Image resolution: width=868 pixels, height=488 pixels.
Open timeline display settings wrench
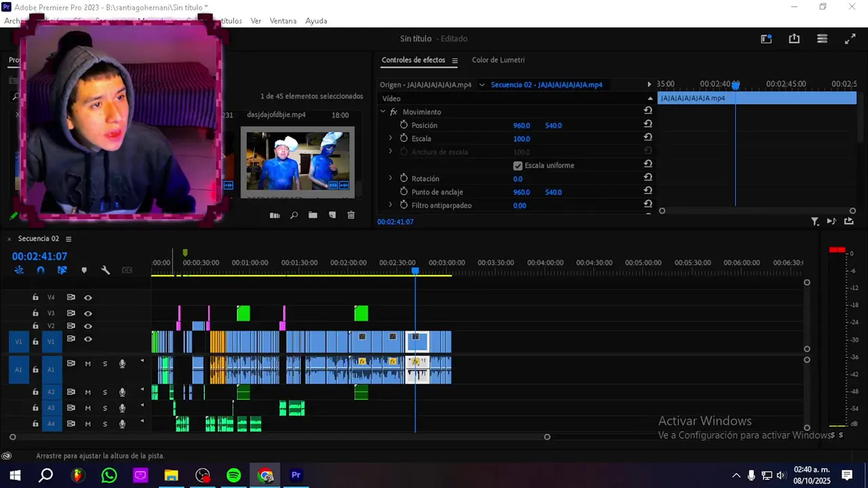coord(106,270)
